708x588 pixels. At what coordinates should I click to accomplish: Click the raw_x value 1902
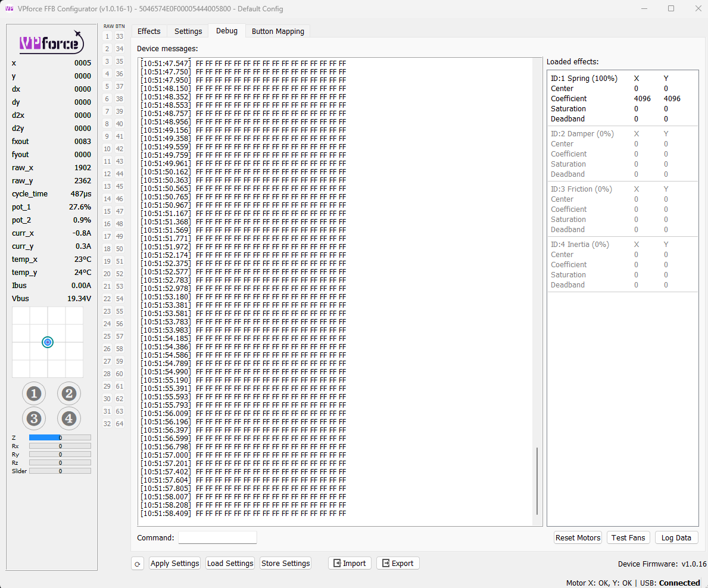click(83, 167)
